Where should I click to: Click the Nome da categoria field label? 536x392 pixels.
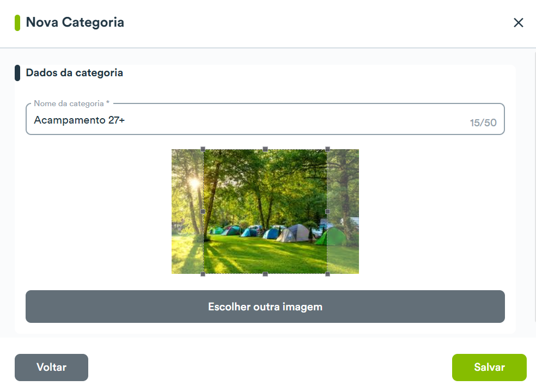click(71, 103)
